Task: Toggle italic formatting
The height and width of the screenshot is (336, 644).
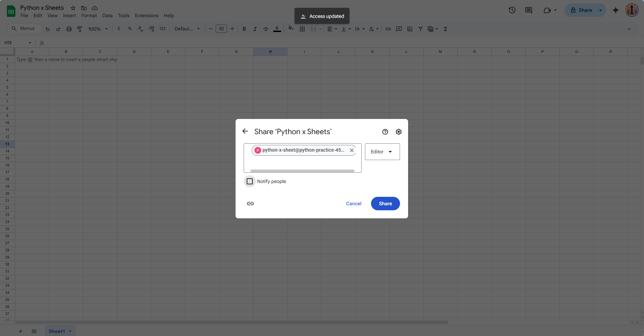Action: coord(255,29)
